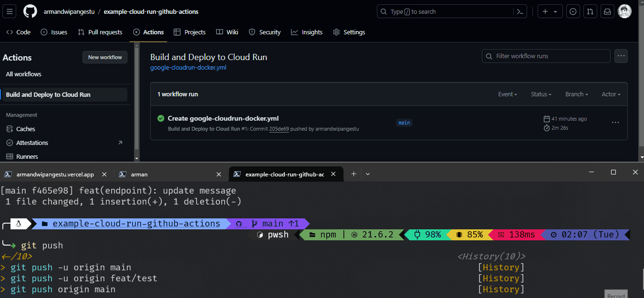The image size is (644, 298).
Task: Create a workflow with New workflow button
Action: coord(104,57)
